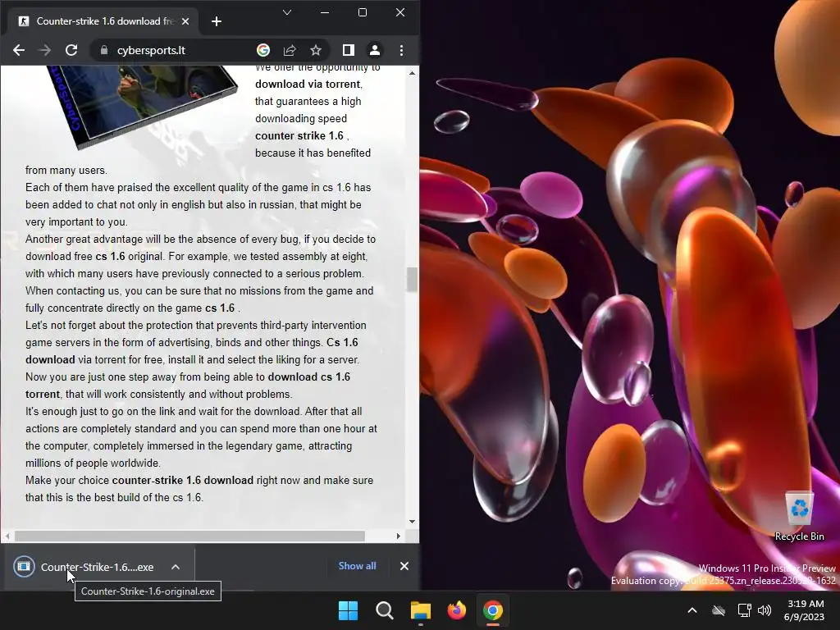
Task: Launch Firefox from the taskbar
Action: [x=456, y=610]
